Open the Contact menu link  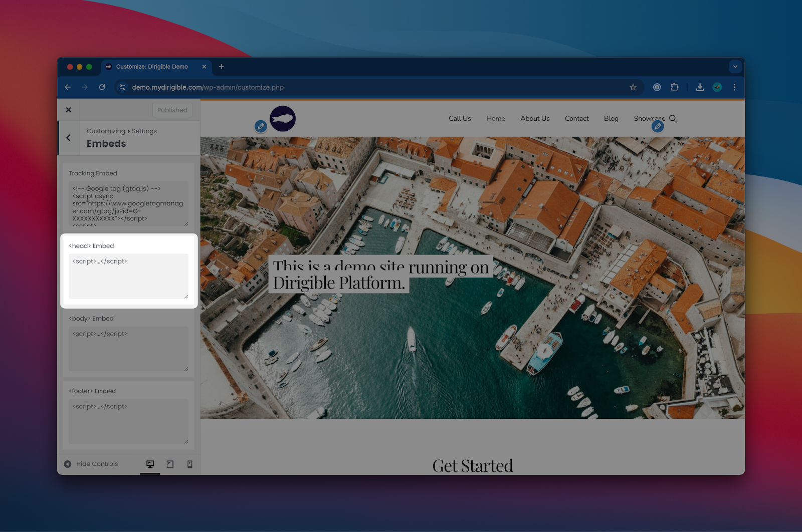577,119
